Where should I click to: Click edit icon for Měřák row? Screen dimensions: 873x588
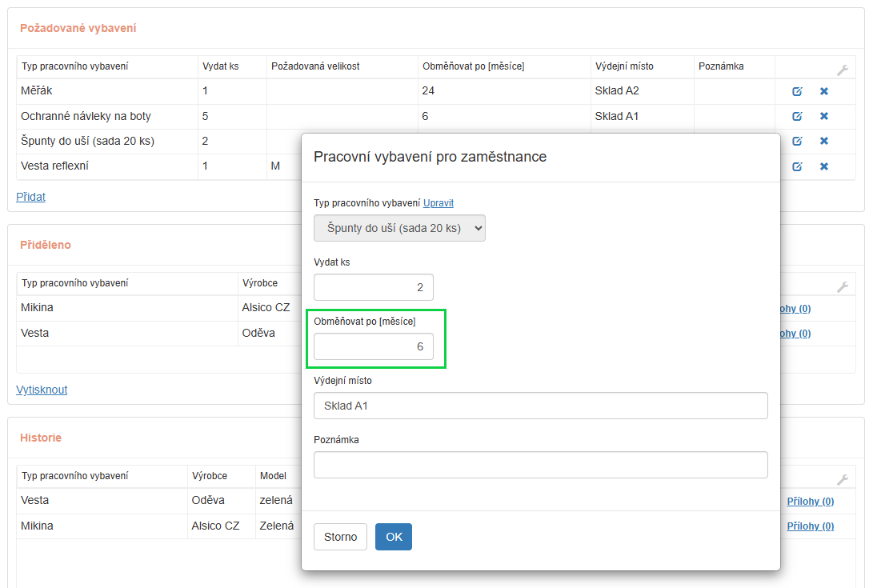tap(797, 91)
